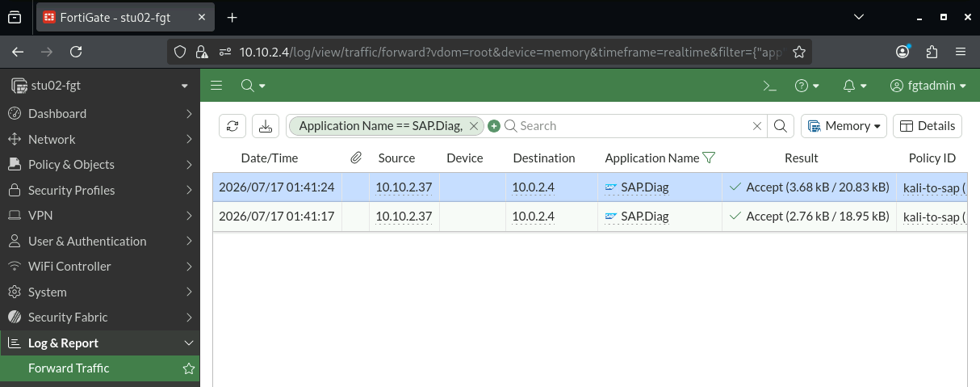The height and width of the screenshot is (387, 980).
Task: Remove the SAP.Diag application filter
Action: pos(474,126)
